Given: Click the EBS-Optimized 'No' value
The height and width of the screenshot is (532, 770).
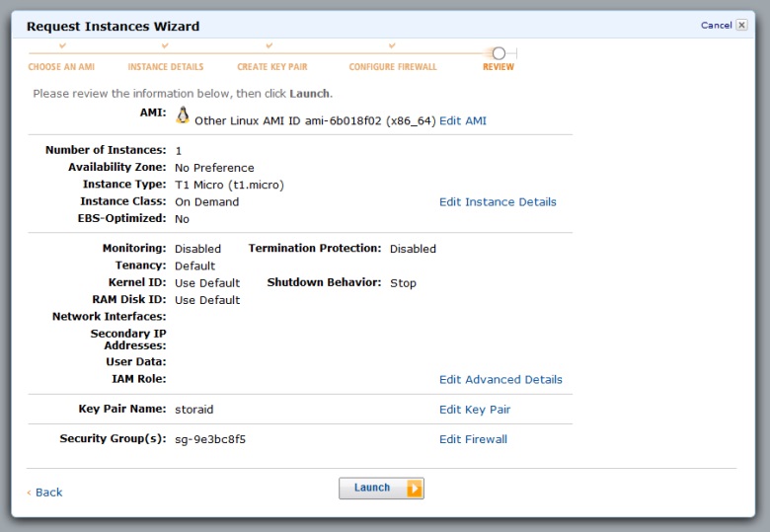Looking at the screenshot, I should pos(182,219).
